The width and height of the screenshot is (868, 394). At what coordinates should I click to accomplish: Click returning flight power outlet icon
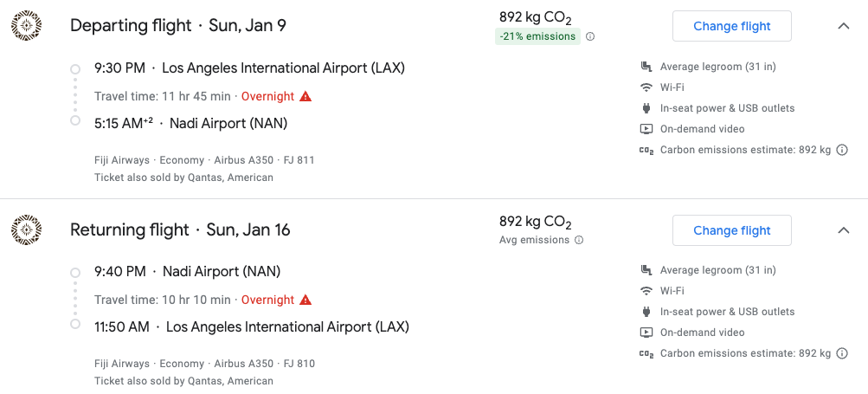click(x=646, y=312)
